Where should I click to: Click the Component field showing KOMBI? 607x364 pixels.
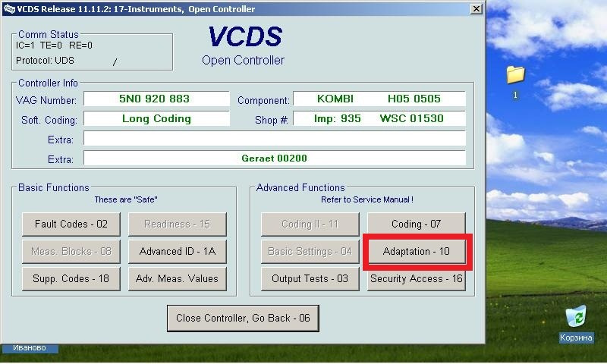(x=379, y=99)
